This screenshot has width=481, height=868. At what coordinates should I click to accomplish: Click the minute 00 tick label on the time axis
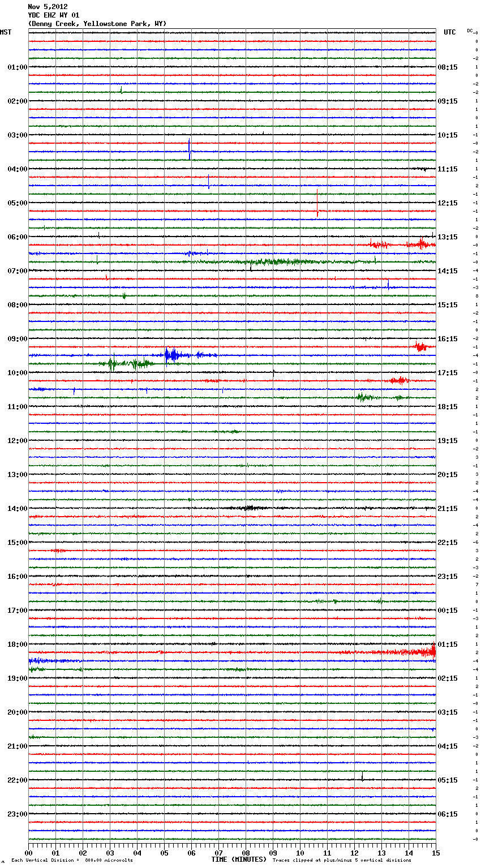click(28, 853)
